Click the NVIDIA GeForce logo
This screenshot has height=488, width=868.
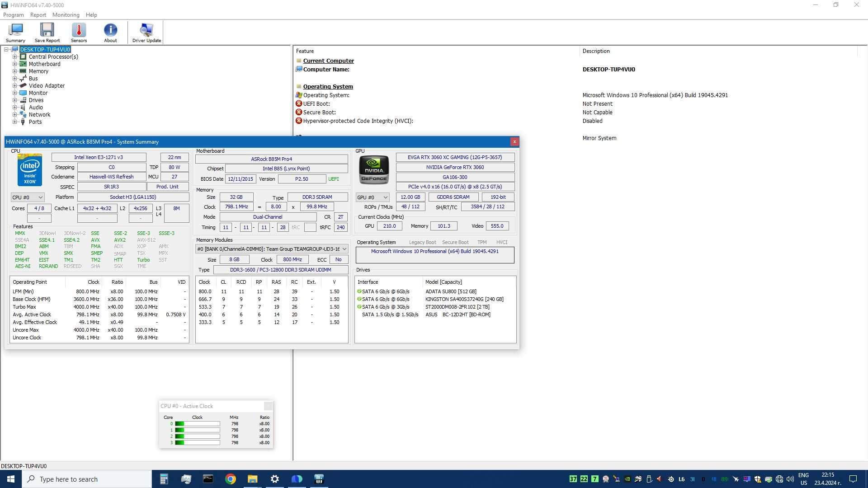[374, 170]
